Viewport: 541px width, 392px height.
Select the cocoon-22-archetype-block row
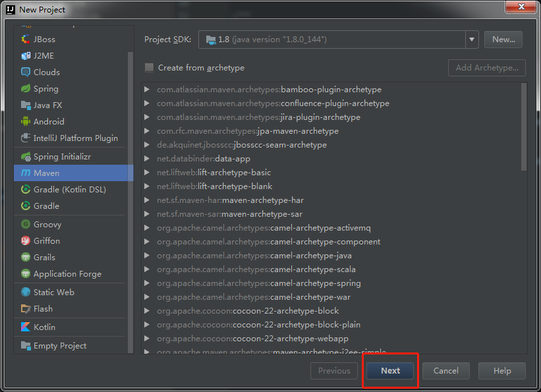331,310
